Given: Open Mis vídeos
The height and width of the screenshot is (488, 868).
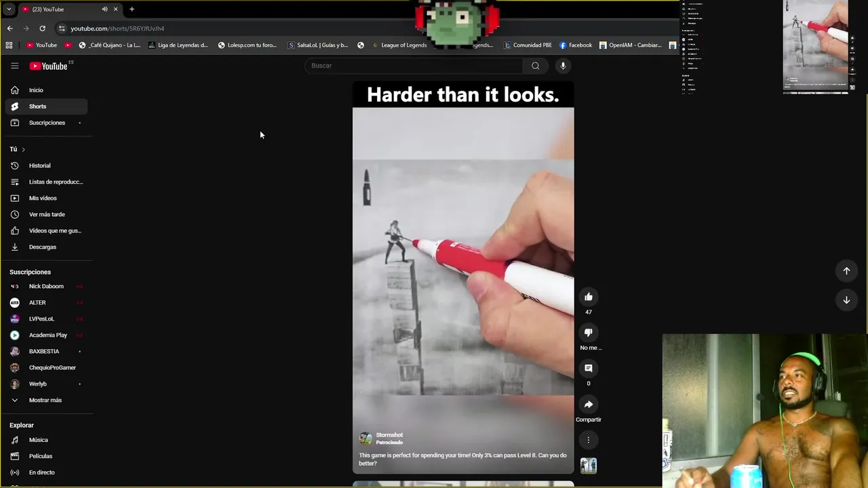Looking at the screenshot, I should (46, 198).
